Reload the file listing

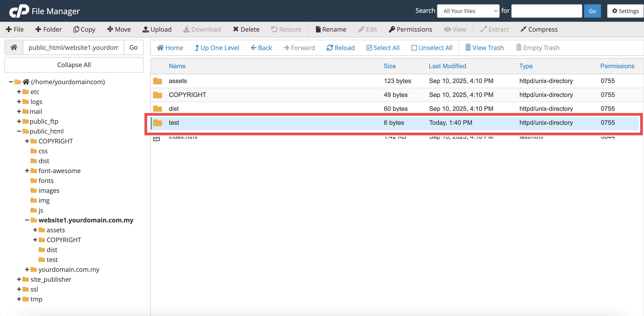tap(341, 48)
